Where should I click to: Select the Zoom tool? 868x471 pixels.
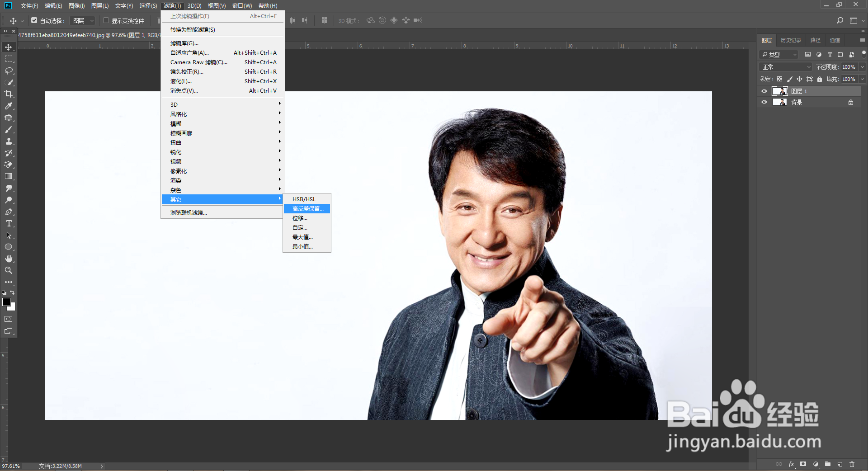pyautogui.click(x=9, y=270)
